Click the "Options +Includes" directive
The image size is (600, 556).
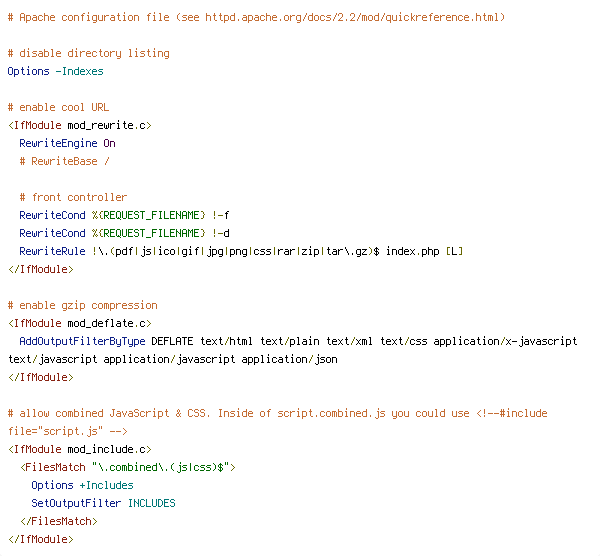[x=82, y=485]
